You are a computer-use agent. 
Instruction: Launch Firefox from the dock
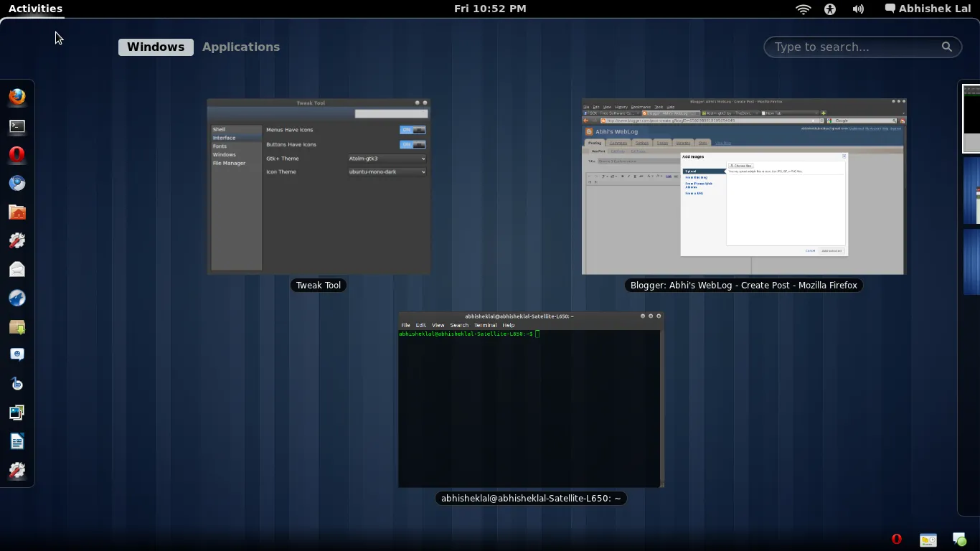(17, 96)
